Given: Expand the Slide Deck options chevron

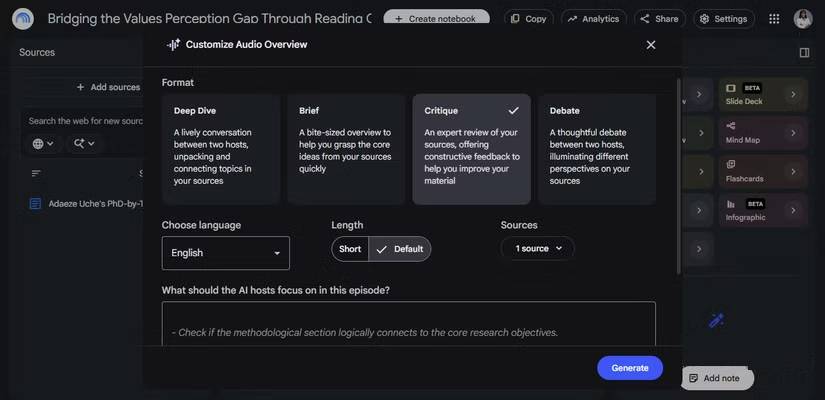Looking at the screenshot, I should [x=793, y=95].
